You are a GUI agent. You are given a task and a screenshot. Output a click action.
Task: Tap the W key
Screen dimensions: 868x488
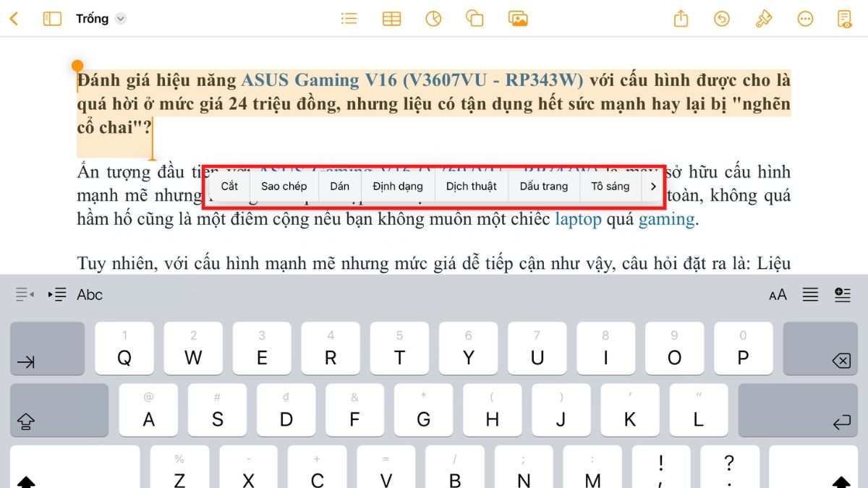point(193,348)
